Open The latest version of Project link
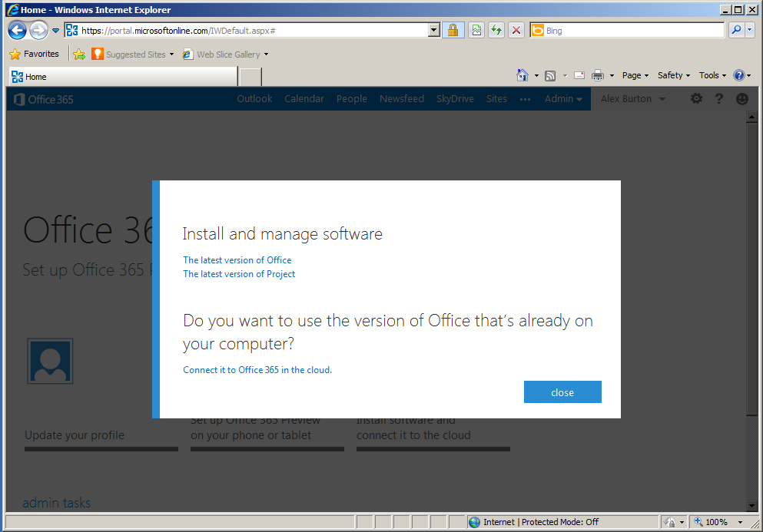Image resolution: width=763 pixels, height=532 pixels. (239, 274)
